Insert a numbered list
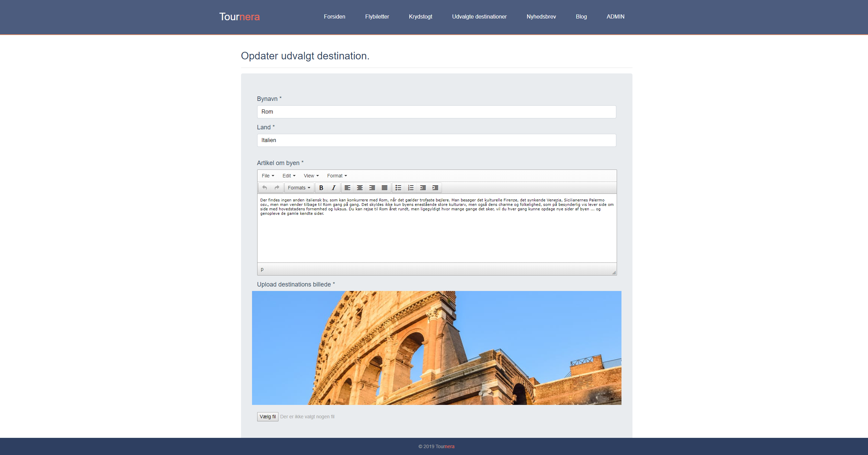The height and width of the screenshot is (455, 868). tap(411, 188)
